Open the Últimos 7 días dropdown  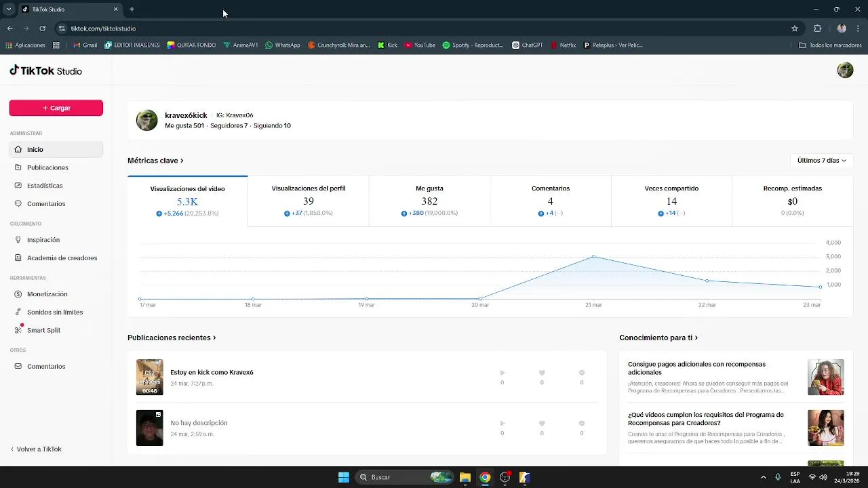click(x=821, y=161)
